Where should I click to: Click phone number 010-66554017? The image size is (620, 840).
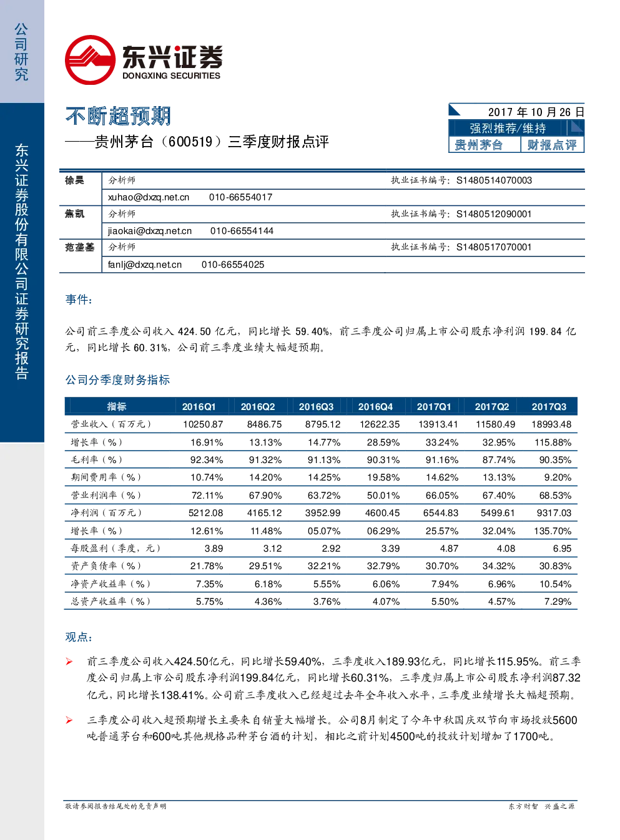(240, 197)
